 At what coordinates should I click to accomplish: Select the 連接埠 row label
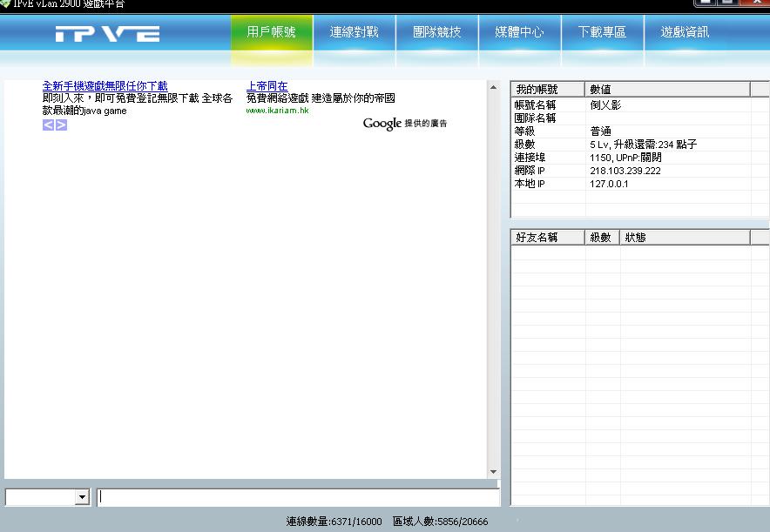[x=530, y=158]
